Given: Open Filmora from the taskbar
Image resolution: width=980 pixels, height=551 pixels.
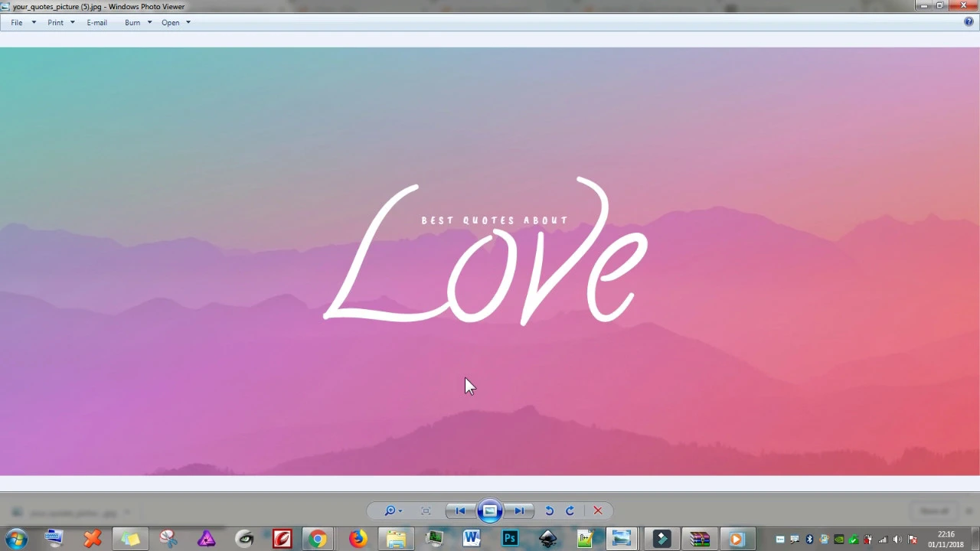Looking at the screenshot, I should coord(661,540).
